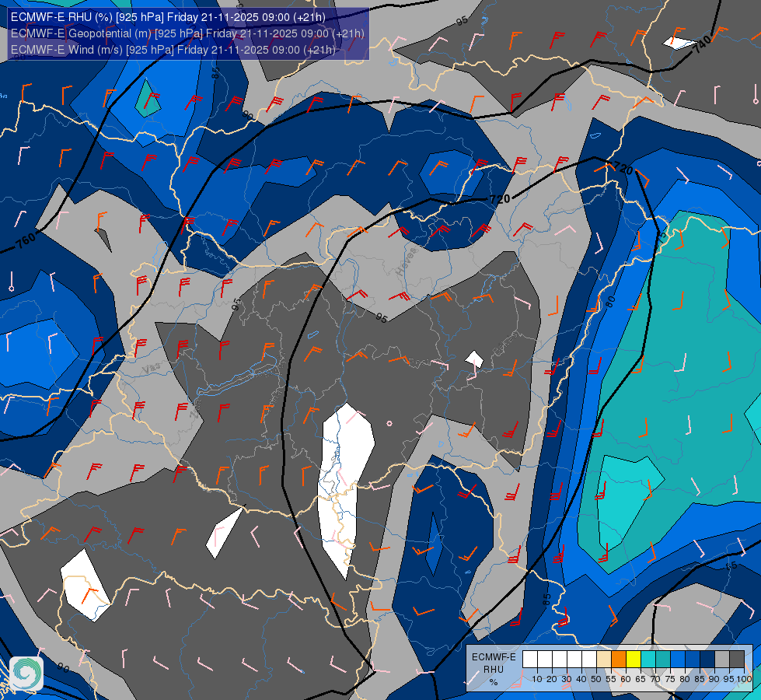
Task: Click the small pink circle calm-wind marker
Action: click(x=389, y=424)
